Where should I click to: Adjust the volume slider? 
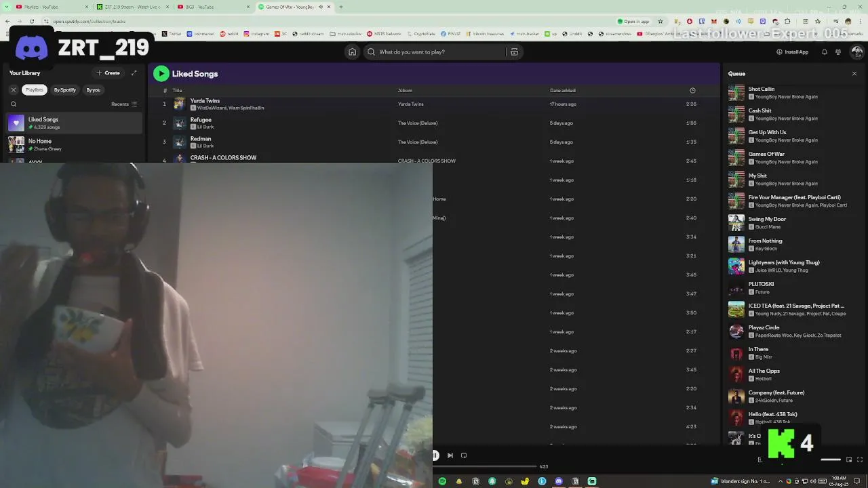pyautogui.click(x=831, y=460)
